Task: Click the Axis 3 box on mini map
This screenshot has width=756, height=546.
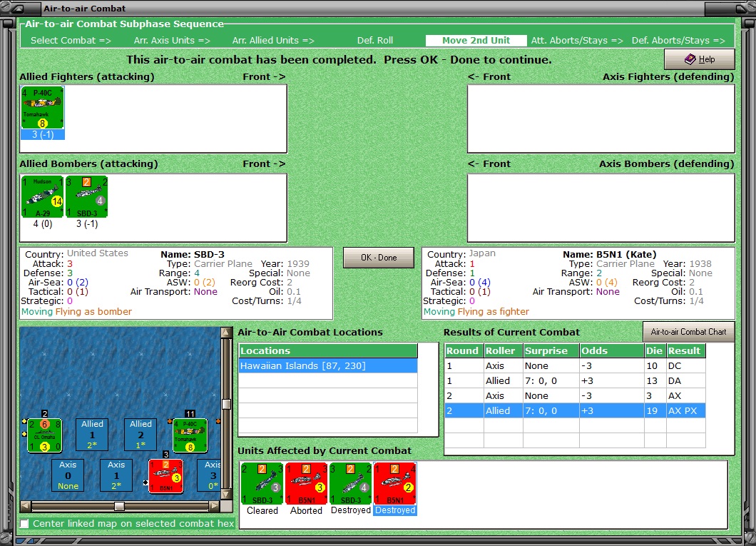Action: (x=209, y=475)
